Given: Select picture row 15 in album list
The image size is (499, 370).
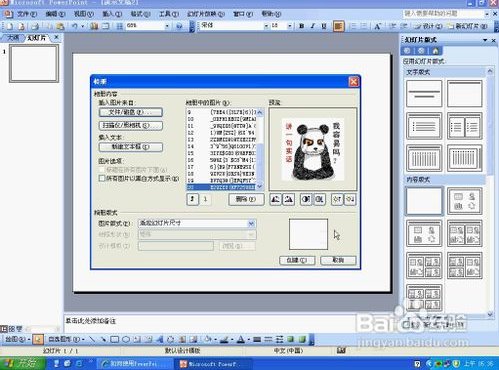Looking at the screenshot, I should tap(221, 153).
